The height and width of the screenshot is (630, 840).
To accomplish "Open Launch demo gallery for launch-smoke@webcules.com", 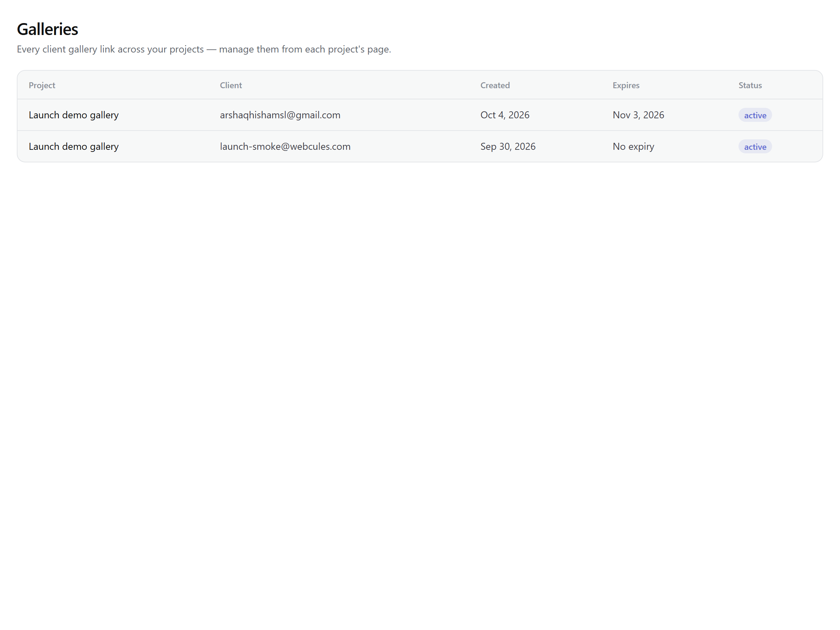I will [x=73, y=146].
